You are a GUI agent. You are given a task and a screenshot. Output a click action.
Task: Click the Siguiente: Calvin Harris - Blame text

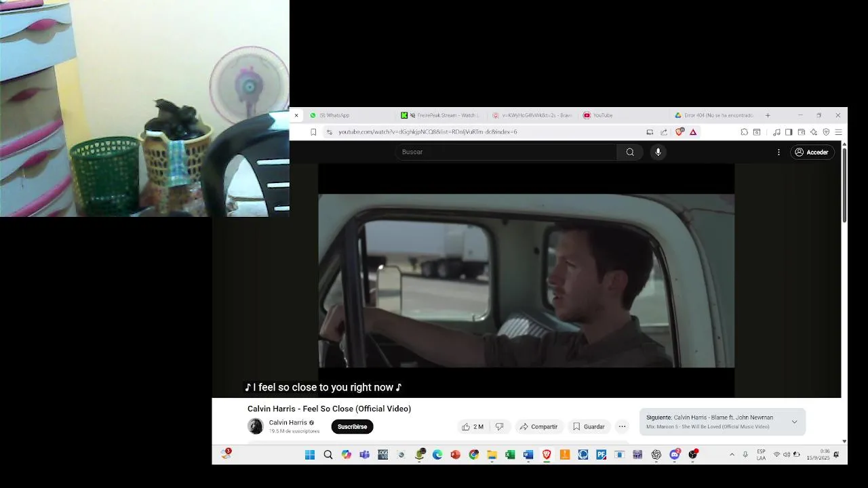pyautogui.click(x=709, y=418)
